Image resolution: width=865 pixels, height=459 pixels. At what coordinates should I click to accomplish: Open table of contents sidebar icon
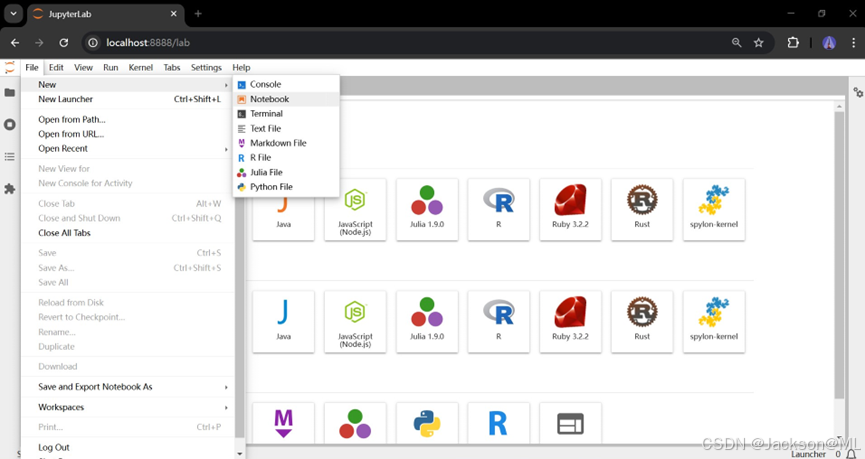[9, 157]
